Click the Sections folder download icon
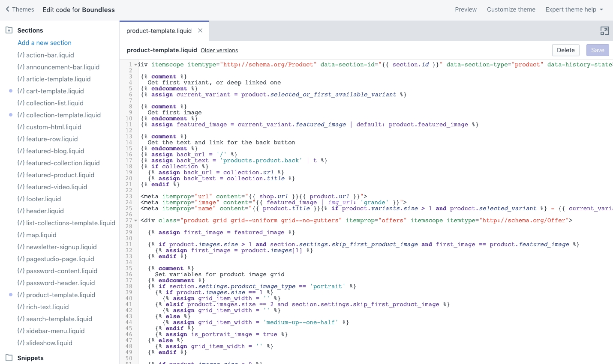This screenshot has width=613, height=364. (x=9, y=30)
